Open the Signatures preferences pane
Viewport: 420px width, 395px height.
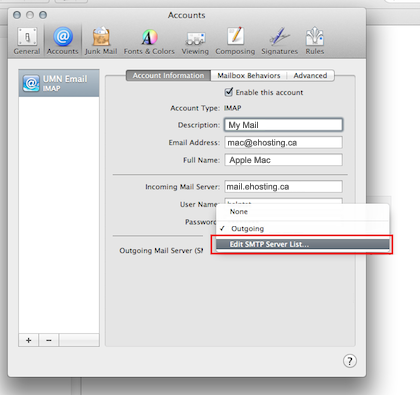click(x=279, y=41)
